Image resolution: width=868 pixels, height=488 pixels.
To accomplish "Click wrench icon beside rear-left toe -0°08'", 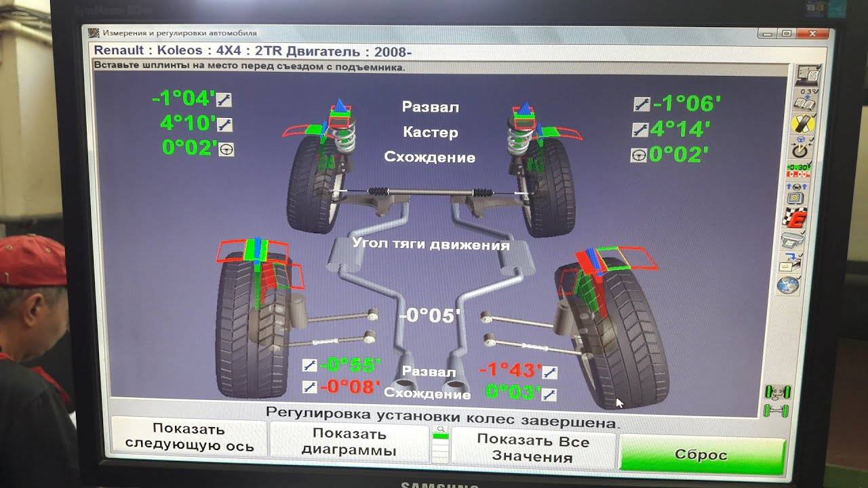I will [x=309, y=387].
